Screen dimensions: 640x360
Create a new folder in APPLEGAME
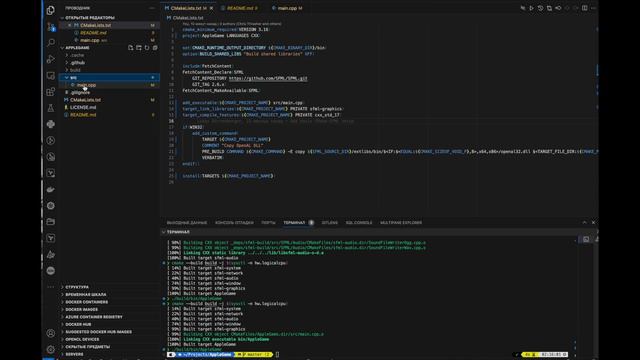(x=139, y=48)
